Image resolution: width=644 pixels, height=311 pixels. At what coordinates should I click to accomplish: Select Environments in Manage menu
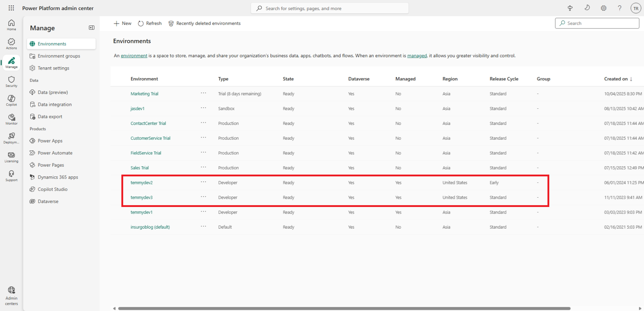point(61,44)
